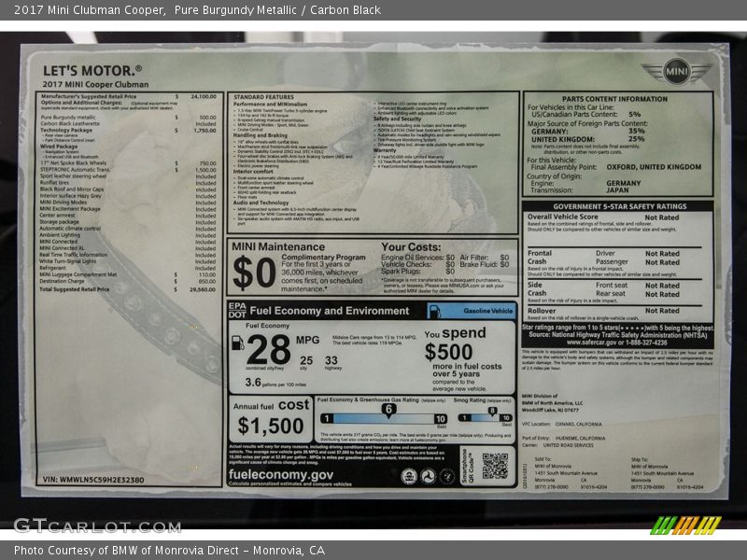This screenshot has width=747, height=560.
Task: Click Overall Vehicle Score 'Not Rated'
Action: click(662, 217)
